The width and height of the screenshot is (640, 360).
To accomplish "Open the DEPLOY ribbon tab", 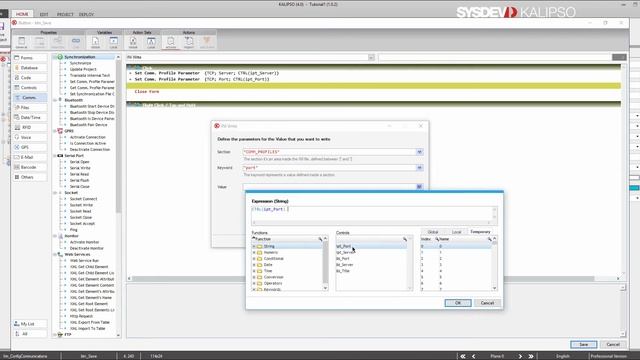I will (x=86, y=14).
